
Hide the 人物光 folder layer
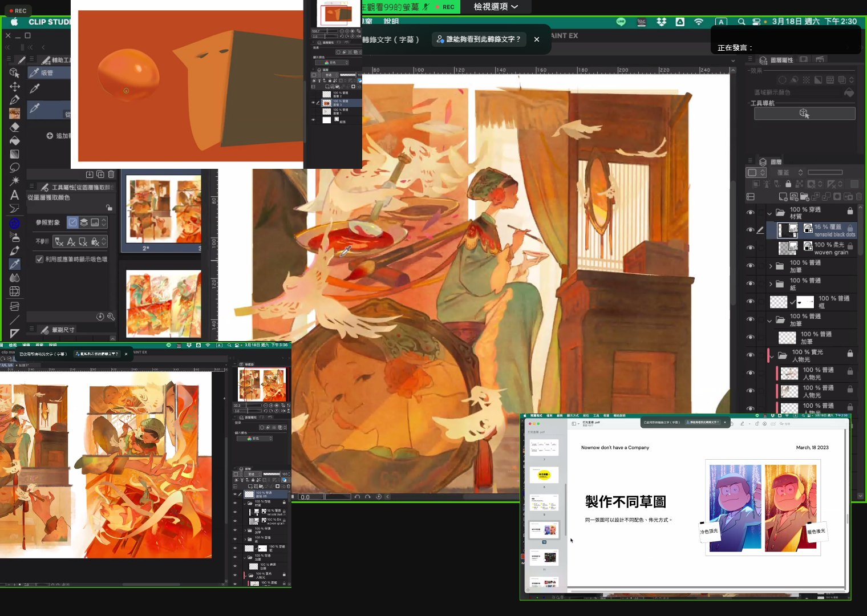click(750, 355)
